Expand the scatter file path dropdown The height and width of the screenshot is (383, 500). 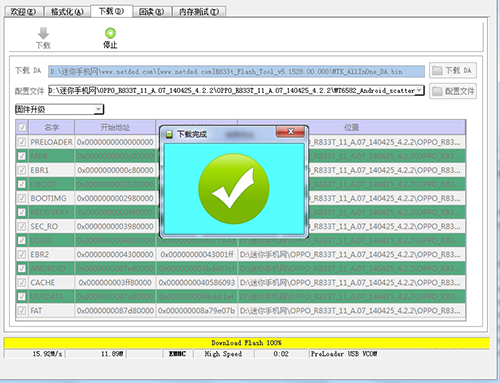(x=419, y=90)
